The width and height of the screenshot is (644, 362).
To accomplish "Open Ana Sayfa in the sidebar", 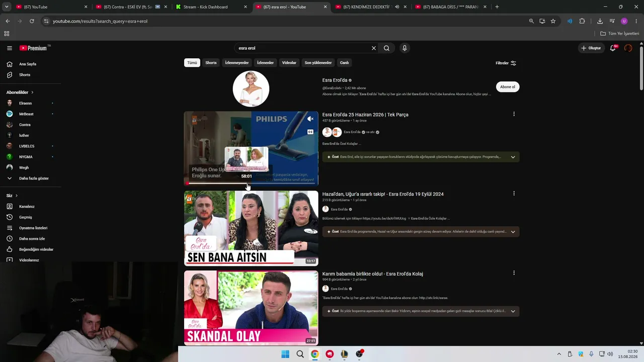I will [30, 64].
